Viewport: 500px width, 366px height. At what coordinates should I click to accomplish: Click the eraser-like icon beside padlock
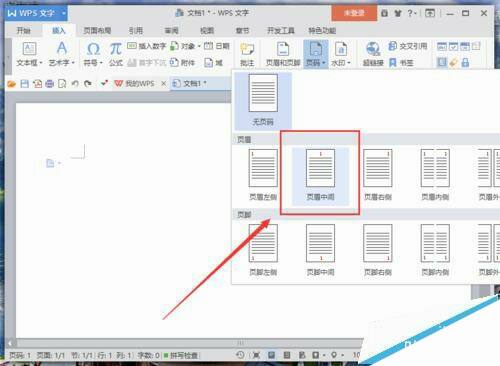point(453,62)
